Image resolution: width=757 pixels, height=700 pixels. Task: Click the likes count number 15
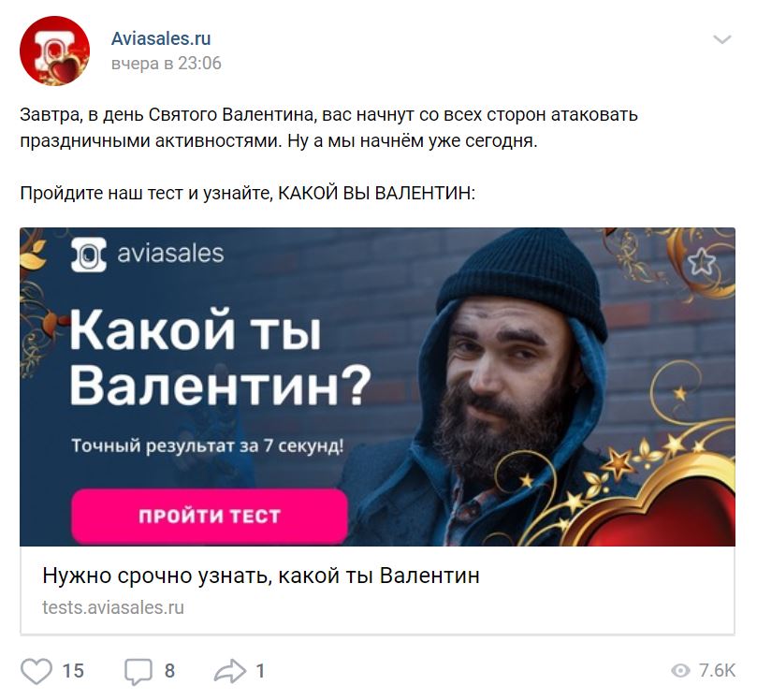click(73, 671)
